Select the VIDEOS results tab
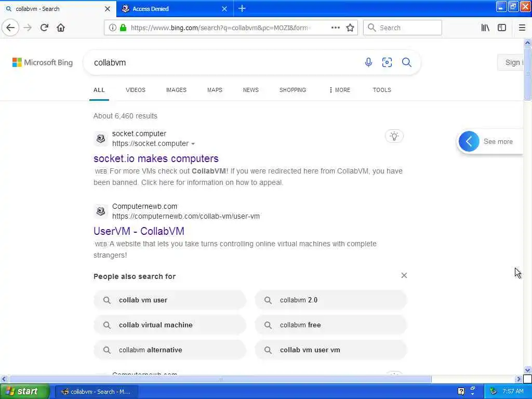The image size is (532, 399). click(136, 90)
